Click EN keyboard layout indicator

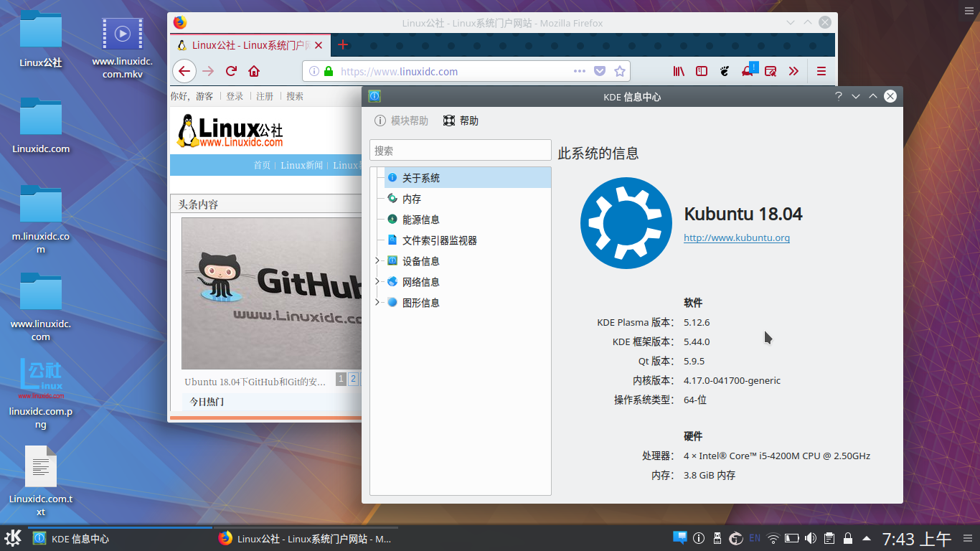coord(755,538)
